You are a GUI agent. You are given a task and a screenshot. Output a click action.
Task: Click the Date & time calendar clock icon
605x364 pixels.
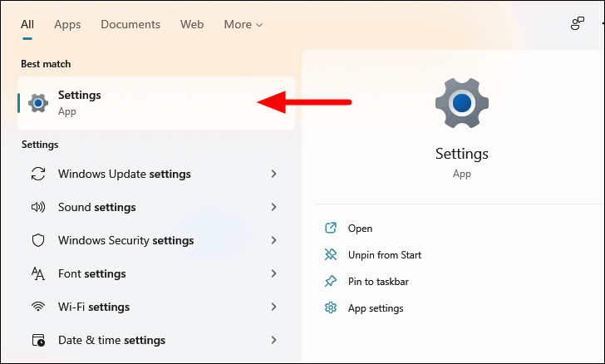click(38, 340)
